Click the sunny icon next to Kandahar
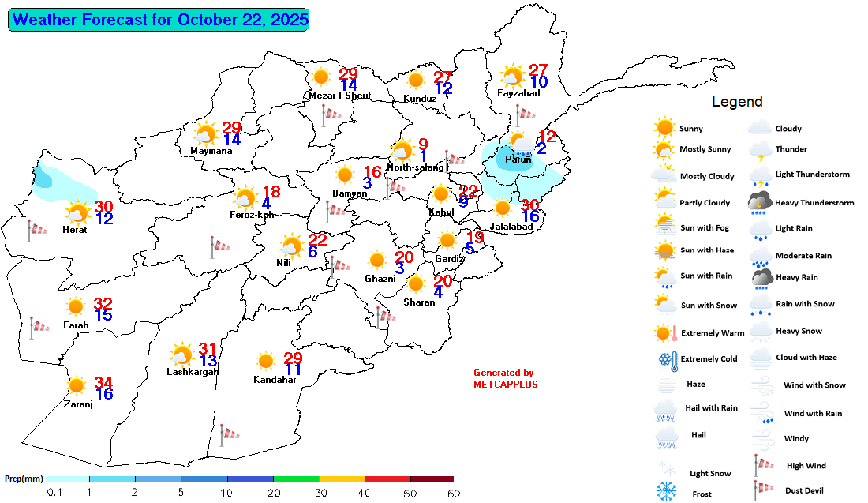 pos(266,362)
